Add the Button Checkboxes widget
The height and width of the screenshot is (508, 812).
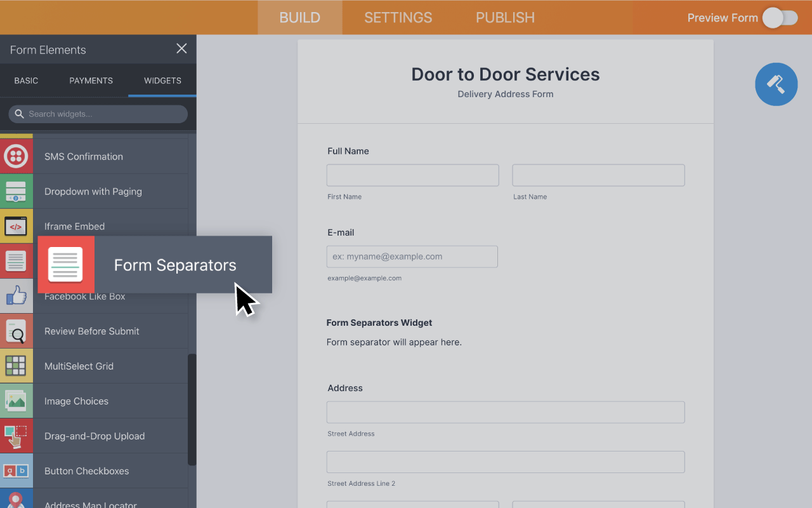86,471
